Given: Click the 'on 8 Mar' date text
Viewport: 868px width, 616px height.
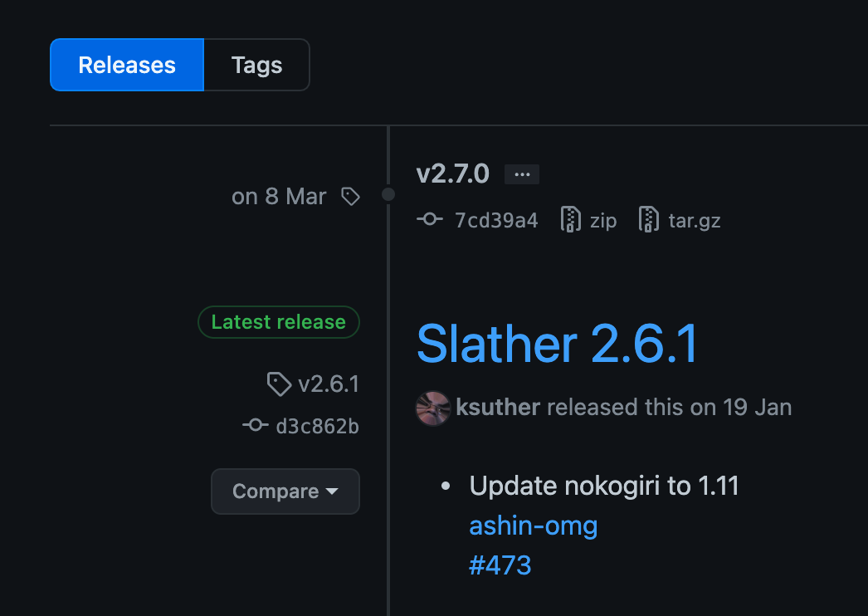Looking at the screenshot, I should [279, 197].
